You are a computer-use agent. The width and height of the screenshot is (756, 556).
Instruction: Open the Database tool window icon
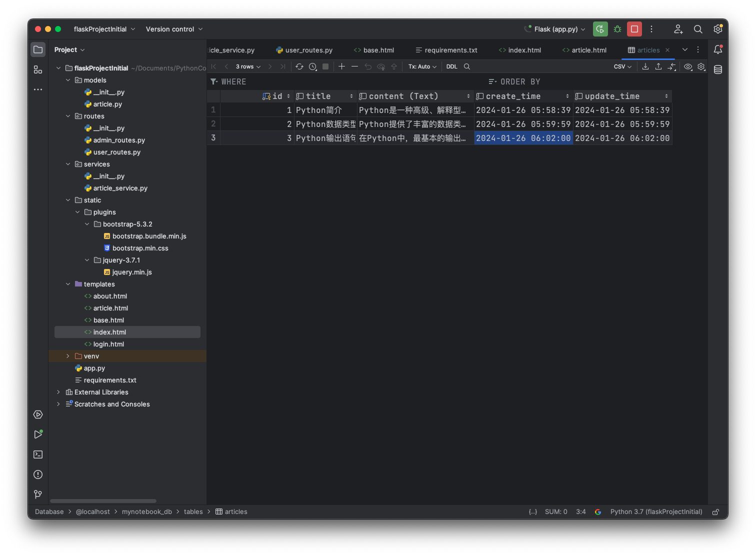click(x=718, y=69)
